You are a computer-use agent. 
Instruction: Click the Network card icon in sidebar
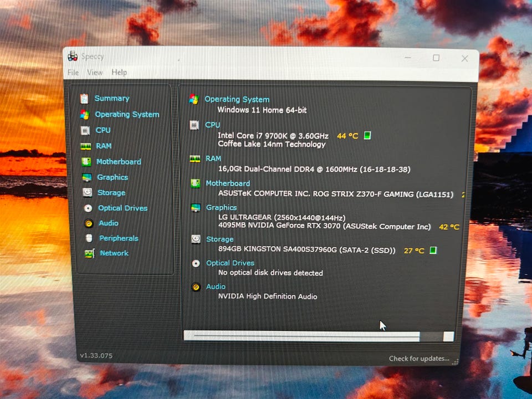[90, 253]
